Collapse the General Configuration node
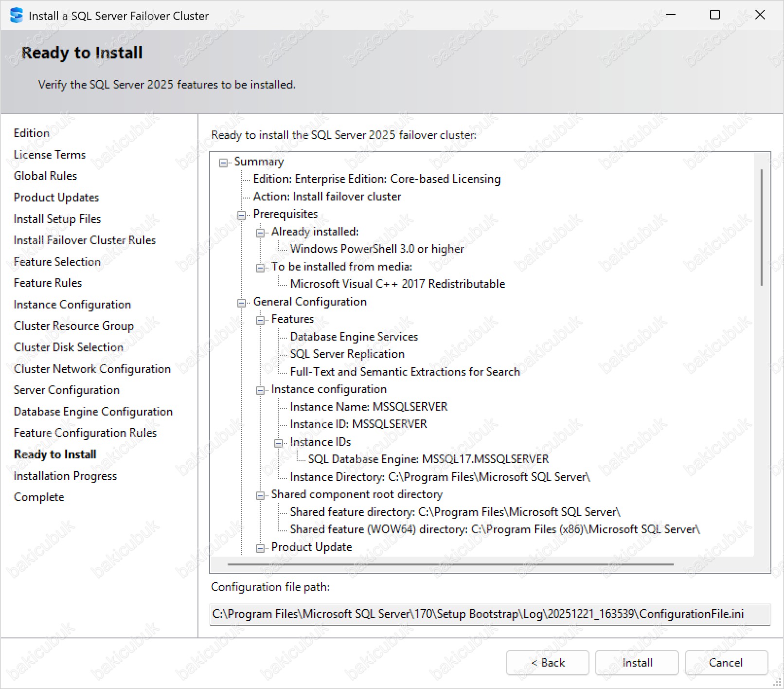Viewport: 784px width, 689px height. [242, 303]
